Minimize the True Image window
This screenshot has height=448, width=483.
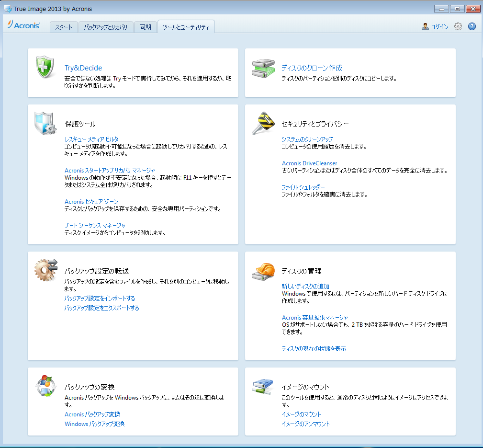point(441,9)
